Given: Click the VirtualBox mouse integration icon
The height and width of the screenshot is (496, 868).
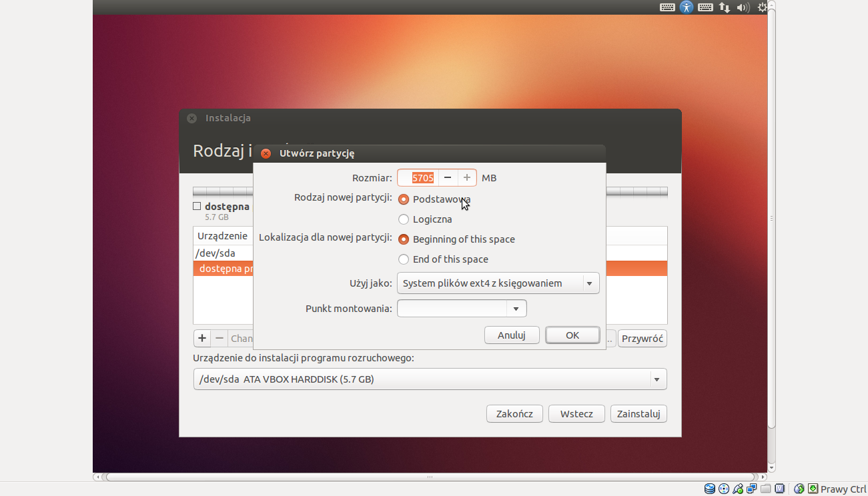Looking at the screenshot, I should click(799, 489).
